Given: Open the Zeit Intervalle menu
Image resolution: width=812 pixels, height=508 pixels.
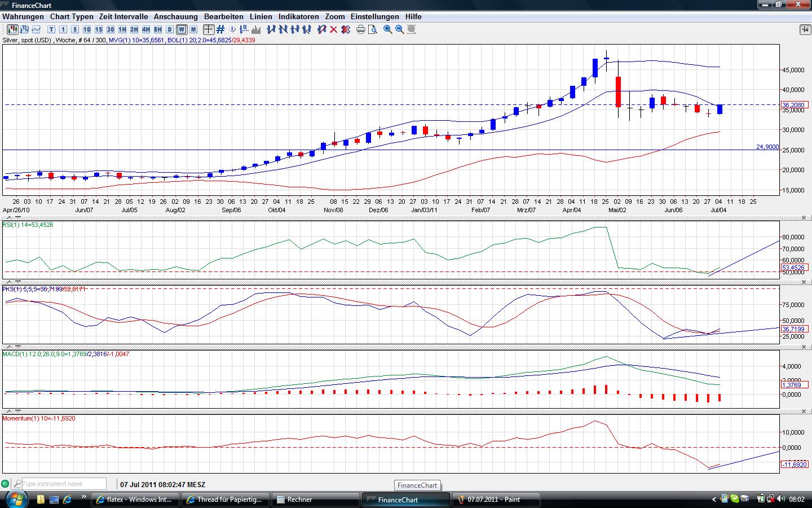Looking at the screenshot, I should point(123,17).
